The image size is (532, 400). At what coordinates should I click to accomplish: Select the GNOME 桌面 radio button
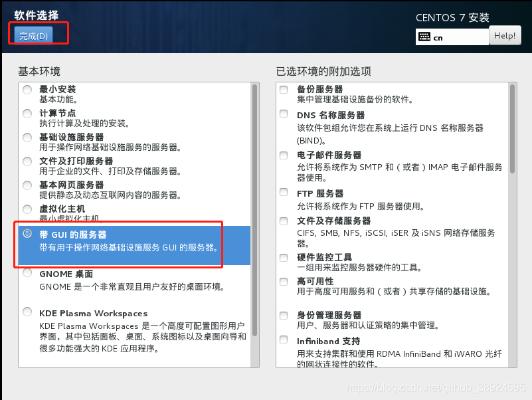pos(27,272)
